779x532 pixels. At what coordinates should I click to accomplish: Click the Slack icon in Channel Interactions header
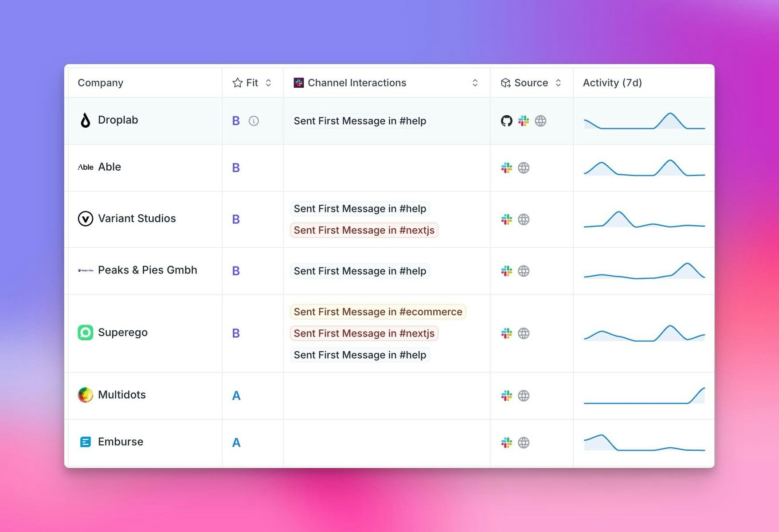point(298,82)
